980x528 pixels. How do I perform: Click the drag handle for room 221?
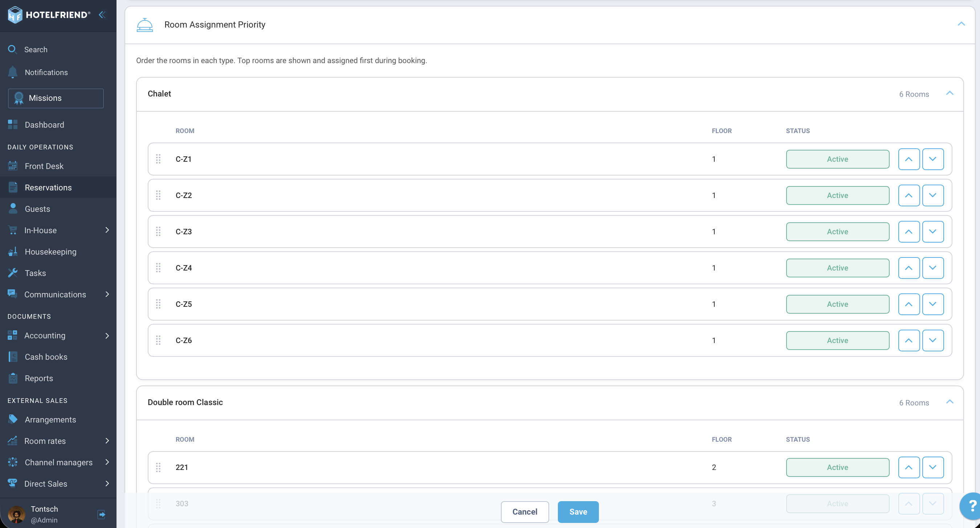pos(158,467)
